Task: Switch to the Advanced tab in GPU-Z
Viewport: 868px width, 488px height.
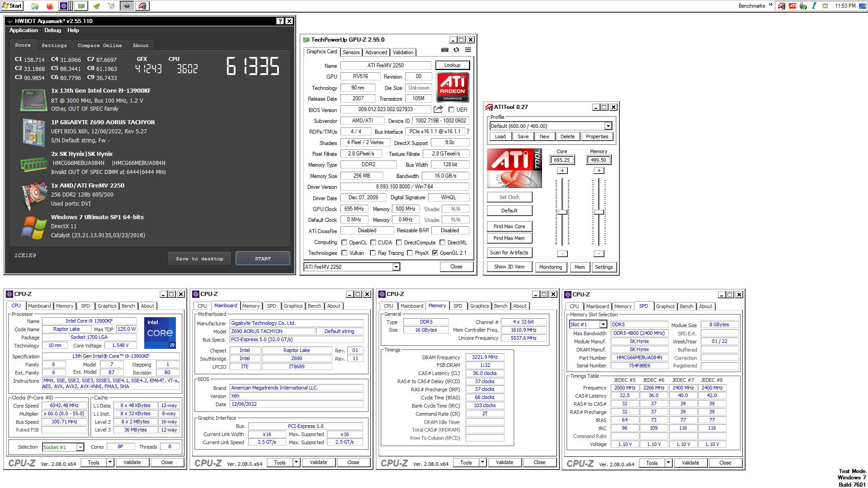Action: [376, 52]
